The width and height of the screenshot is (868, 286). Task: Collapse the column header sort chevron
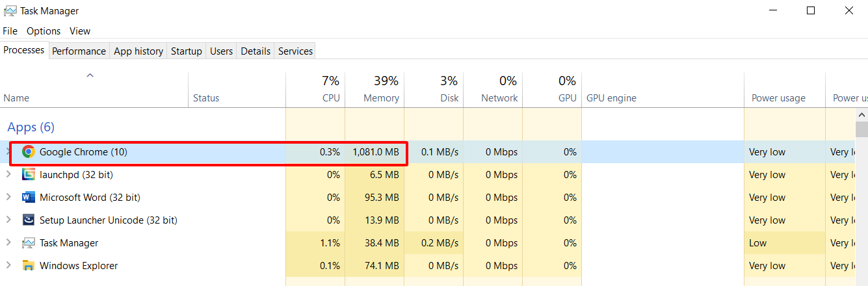pyautogui.click(x=90, y=76)
